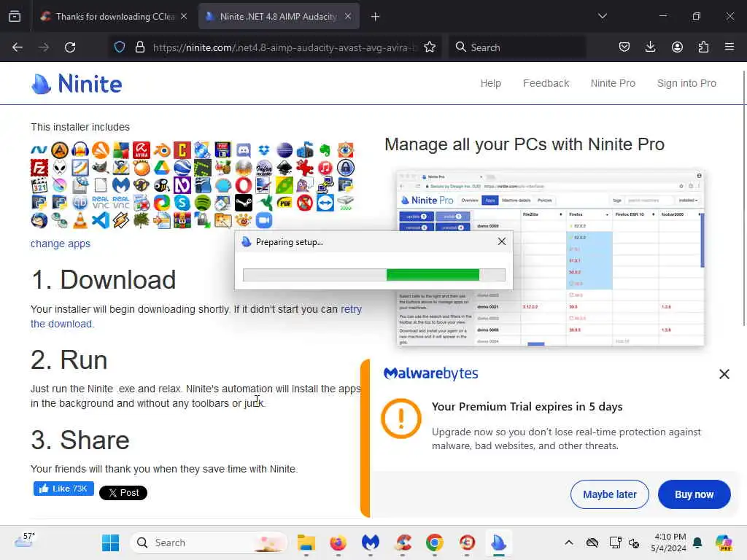747x560 pixels.
Task: Click the Ninite Pro screenshot thumbnail
Action: click(550, 258)
